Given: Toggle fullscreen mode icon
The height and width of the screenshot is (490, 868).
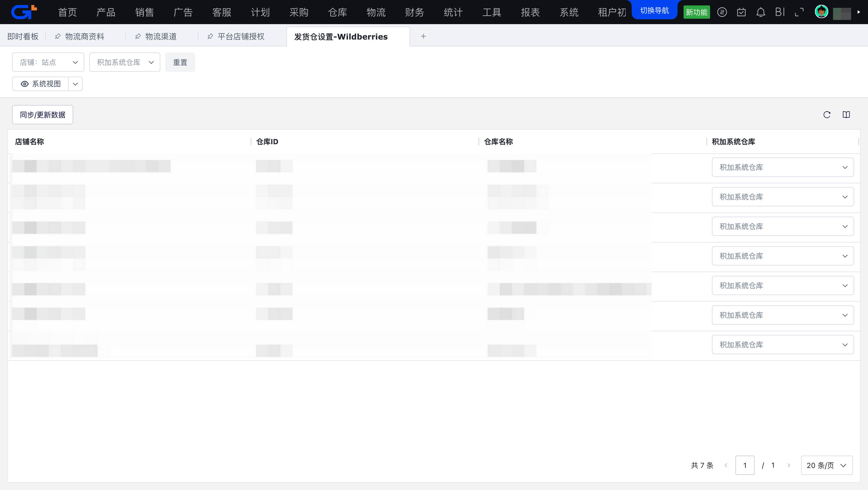Looking at the screenshot, I should [x=799, y=12].
